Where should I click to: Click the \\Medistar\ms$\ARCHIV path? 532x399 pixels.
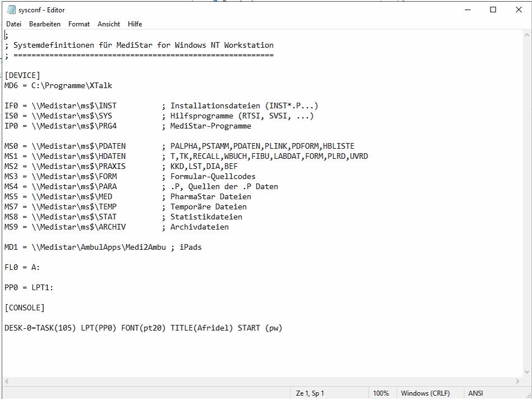(78, 227)
